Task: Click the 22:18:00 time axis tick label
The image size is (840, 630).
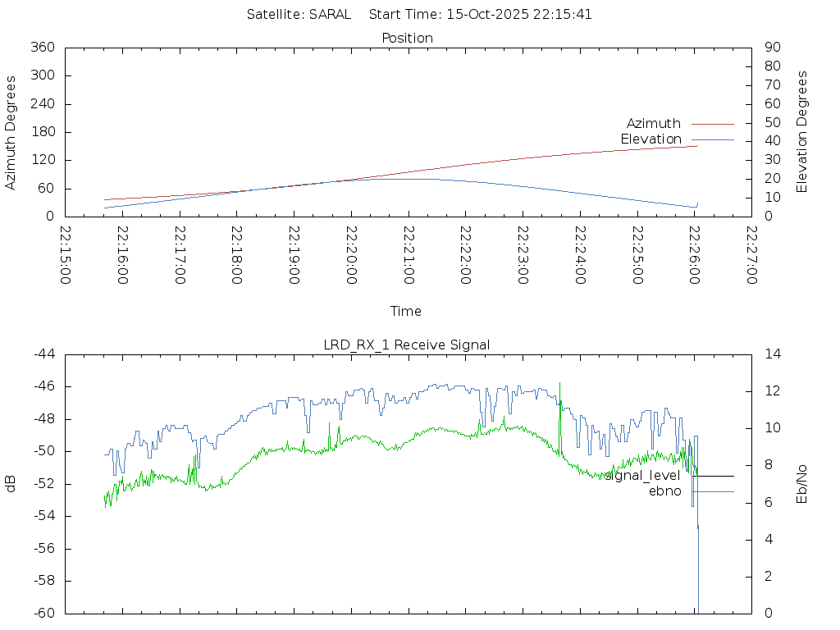Action: 237,255
